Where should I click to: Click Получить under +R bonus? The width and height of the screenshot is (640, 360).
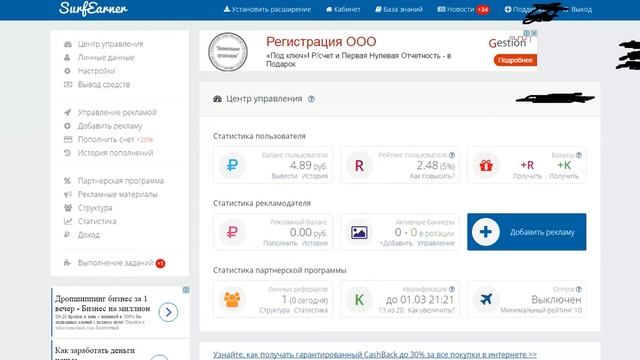click(527, 176)
